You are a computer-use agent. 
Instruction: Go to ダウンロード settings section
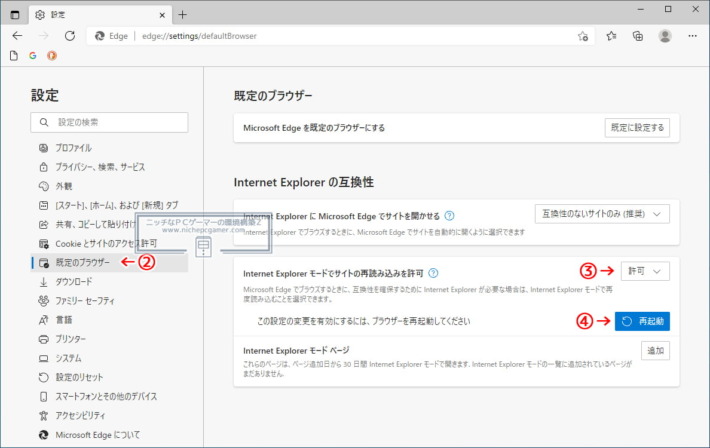pos(74,282)
